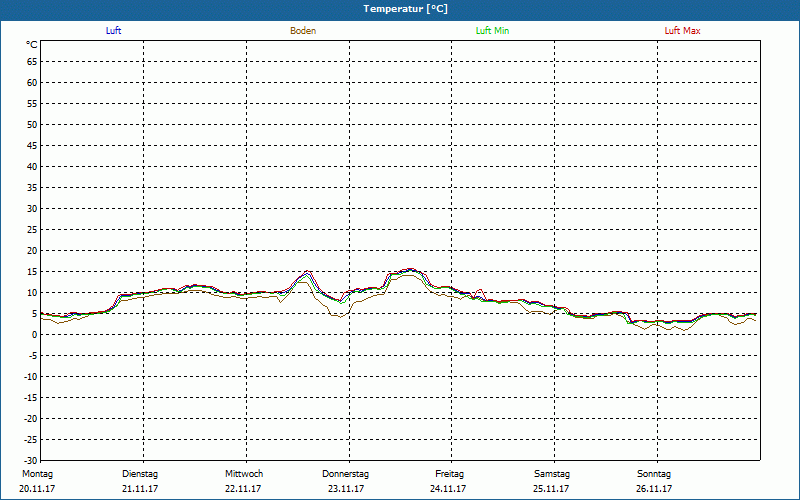Click the 40 y-axis value
Viewport: 800px width, 500px height.
pos(32,167)
